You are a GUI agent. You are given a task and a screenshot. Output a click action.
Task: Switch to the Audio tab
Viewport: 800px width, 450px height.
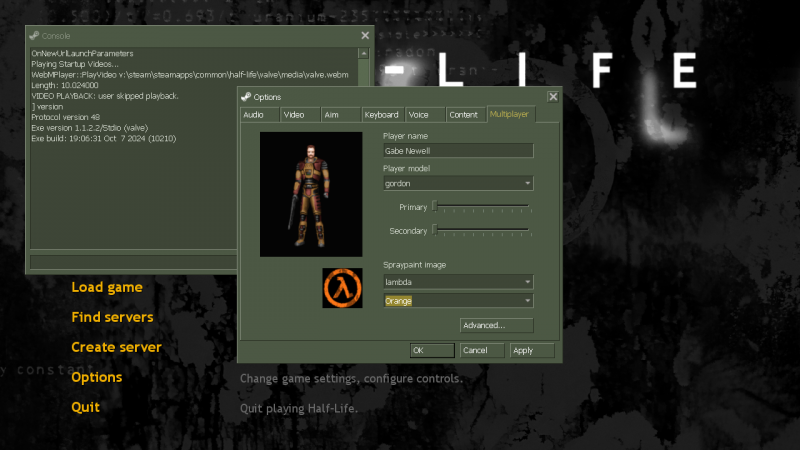coord(260,115)
